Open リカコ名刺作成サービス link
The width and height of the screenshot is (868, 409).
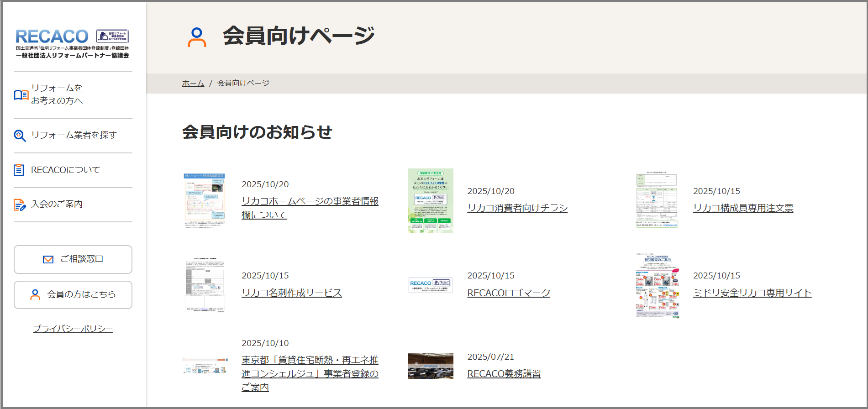coord(291,293)
